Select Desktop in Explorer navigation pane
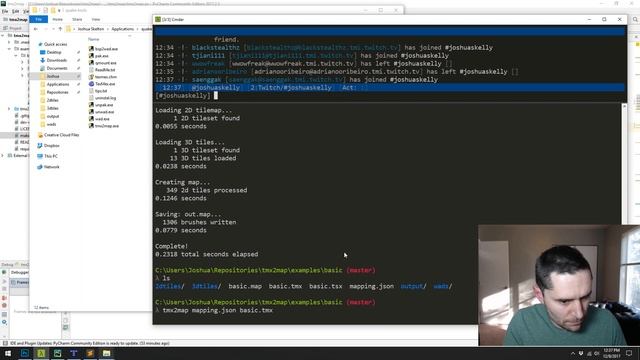Screen dimensions: 640x360 coord(53,52)
